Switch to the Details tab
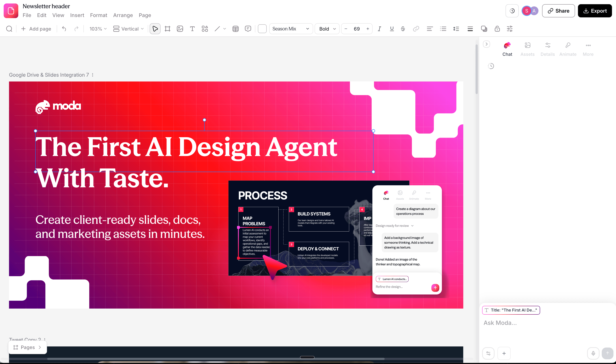The width and height of the screenshot is (616, 364). 548,49
